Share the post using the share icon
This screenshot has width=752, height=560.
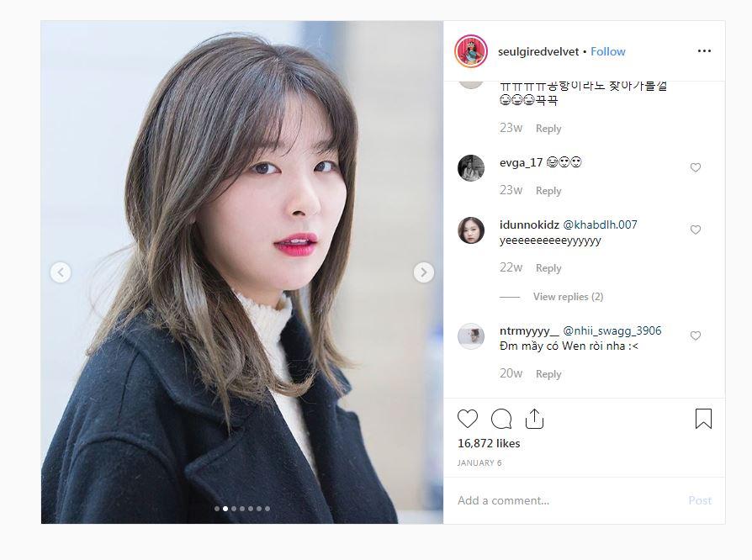534,419
